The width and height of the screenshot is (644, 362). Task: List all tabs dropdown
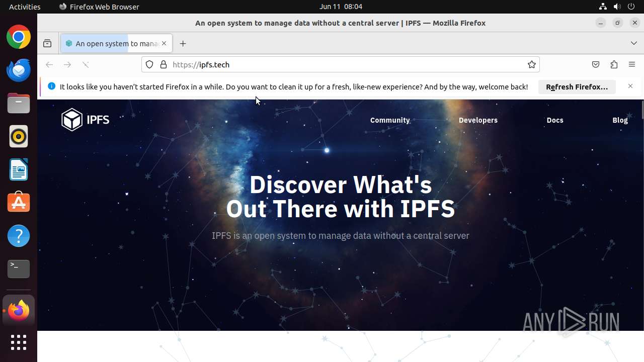point(634,44)
